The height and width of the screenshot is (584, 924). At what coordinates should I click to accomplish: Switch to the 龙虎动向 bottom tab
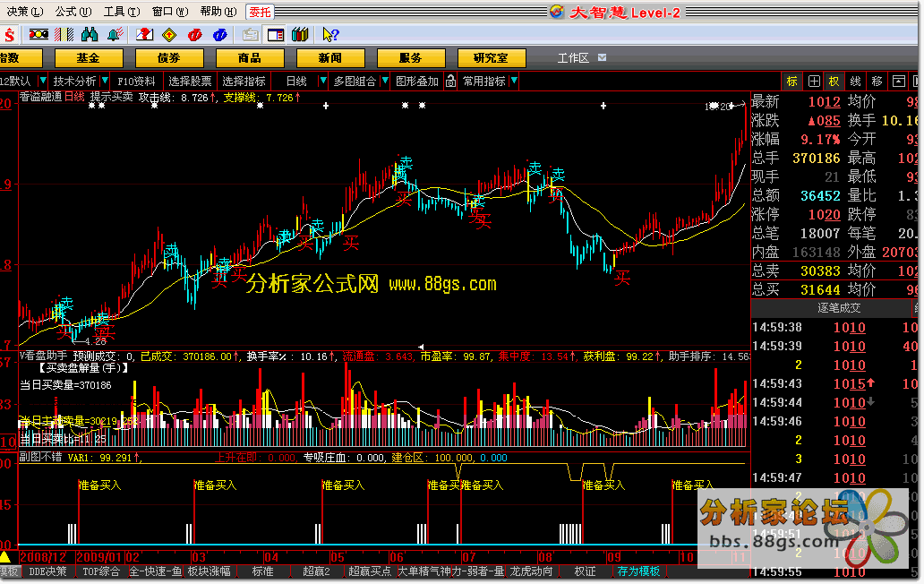pos(531,571)
